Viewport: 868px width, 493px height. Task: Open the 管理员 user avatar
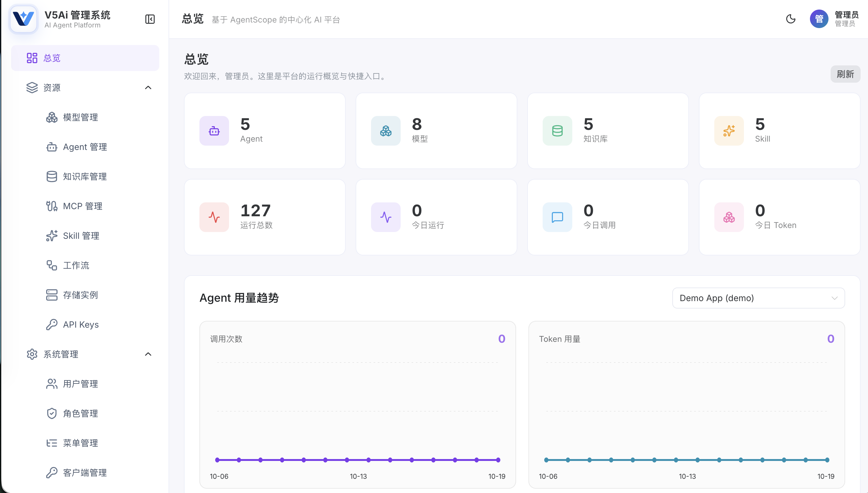[819, 19]
